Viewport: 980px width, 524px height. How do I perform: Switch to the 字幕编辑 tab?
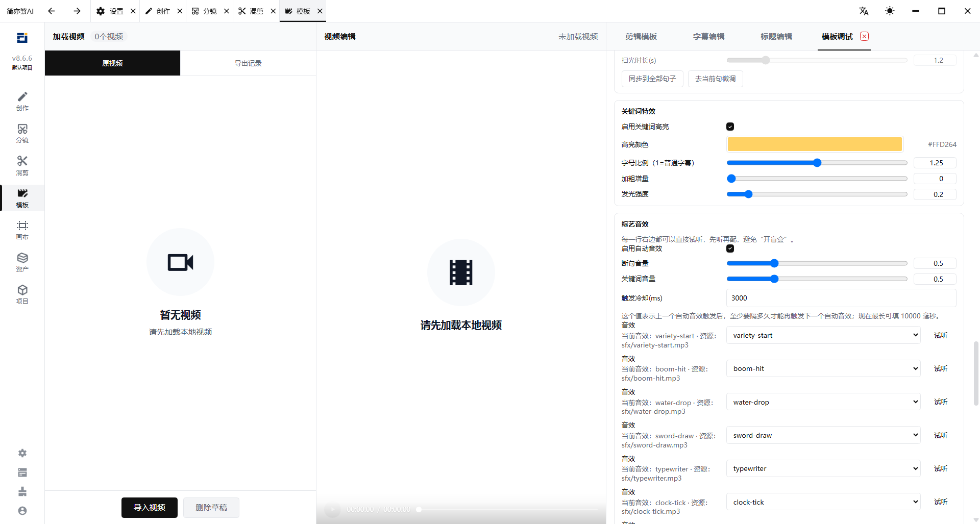(x=708, y=36)
